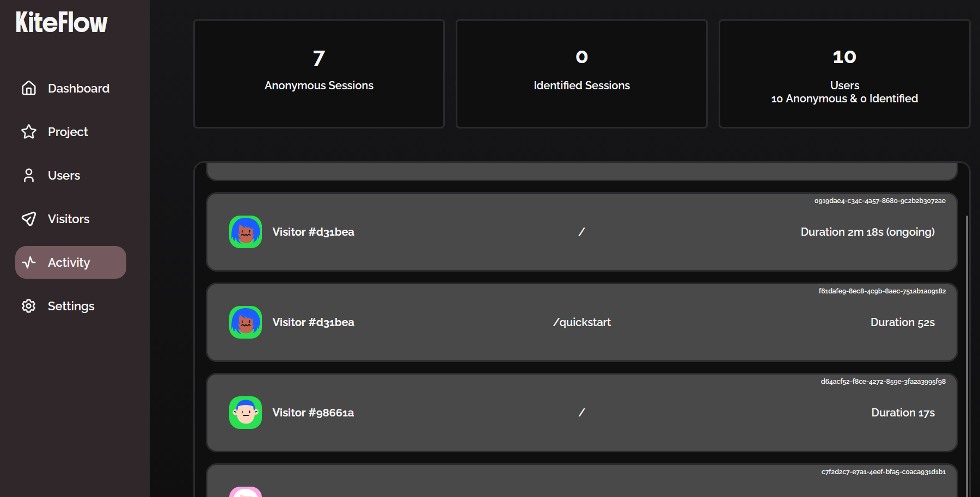The image size is (980, 497).
Task: Click the /quickstart page path
Action: click(582, 322)
